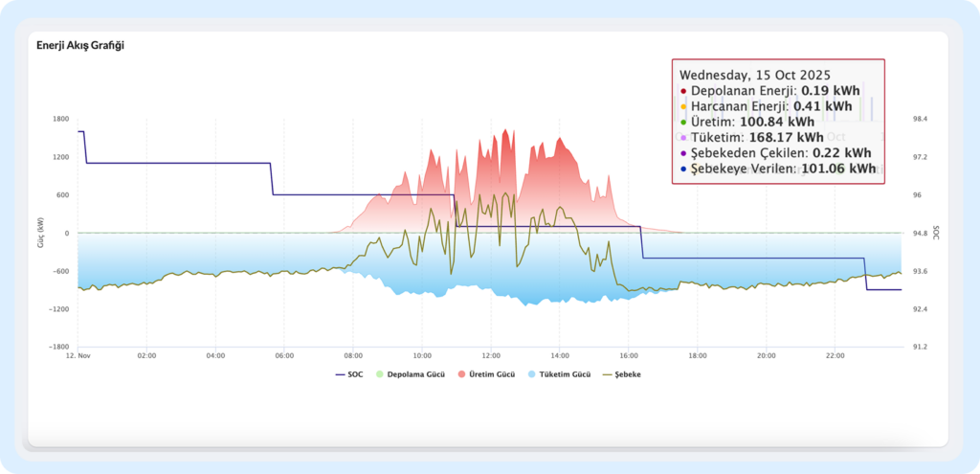The height and width of the screenshot is (474, 980).
Task: Click the Wednesday, 15 Oct 2025 tooltip header
Action: click(x=755, y=74)
